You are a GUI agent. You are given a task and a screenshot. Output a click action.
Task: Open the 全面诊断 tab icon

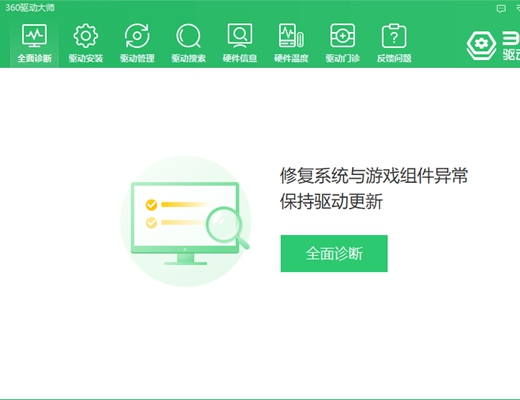pyautogui.click(x=34, y=35)
